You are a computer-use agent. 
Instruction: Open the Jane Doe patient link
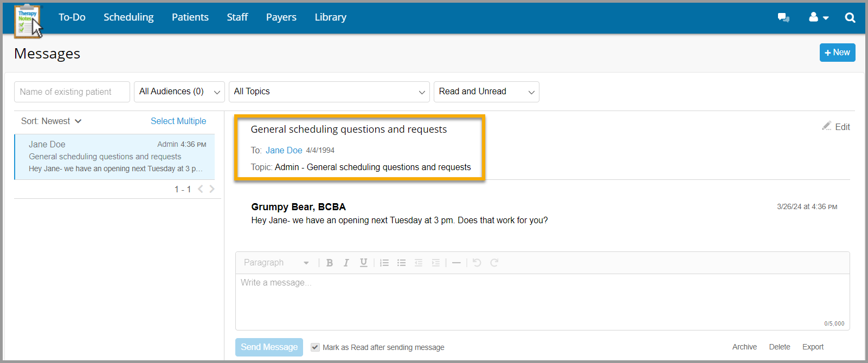[x=284, y=151]
